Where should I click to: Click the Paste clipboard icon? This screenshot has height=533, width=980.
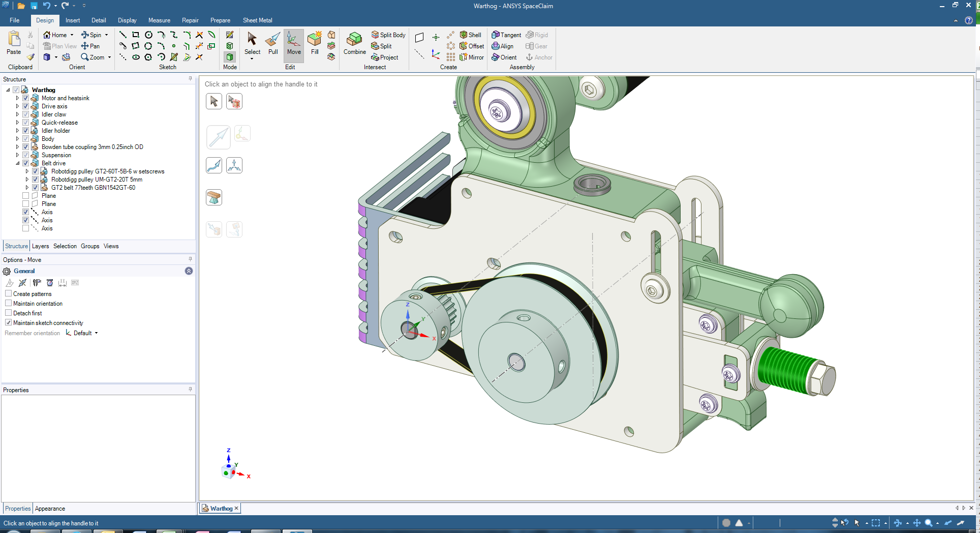point(14,43)
